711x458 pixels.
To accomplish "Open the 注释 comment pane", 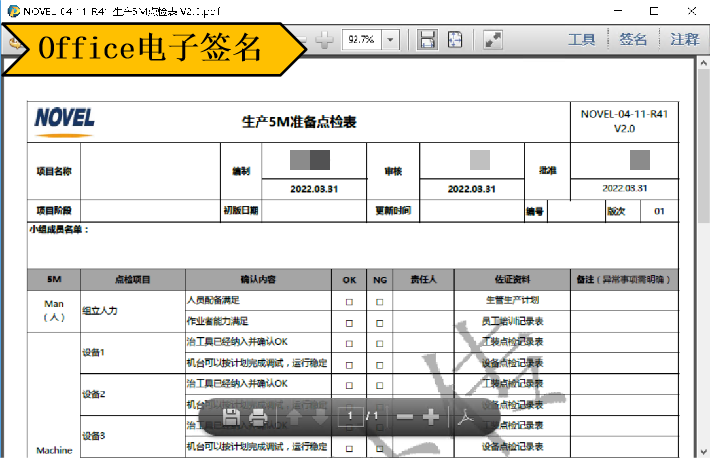I will pyautogui.click(x=684, y=40).
